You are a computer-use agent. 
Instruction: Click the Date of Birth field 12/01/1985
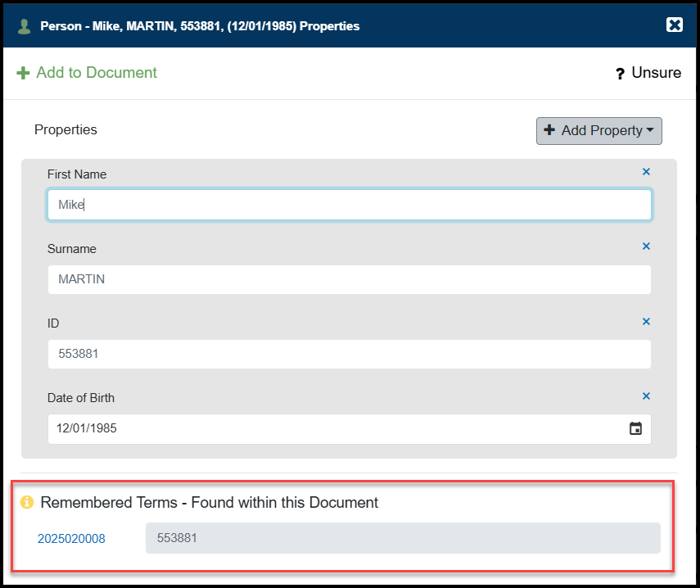pos(350,428)
